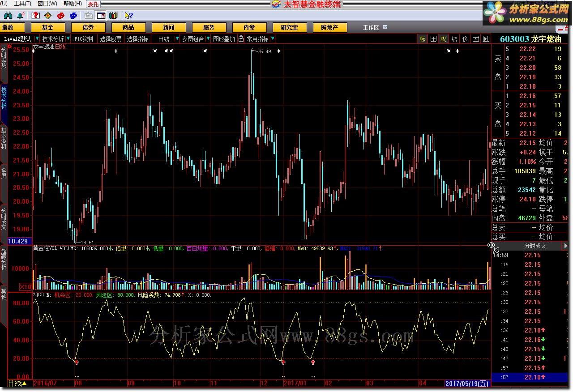Screen dimensions: 573x392
Task: Collapse the right quote panel icon
Action: click(486, 39)
